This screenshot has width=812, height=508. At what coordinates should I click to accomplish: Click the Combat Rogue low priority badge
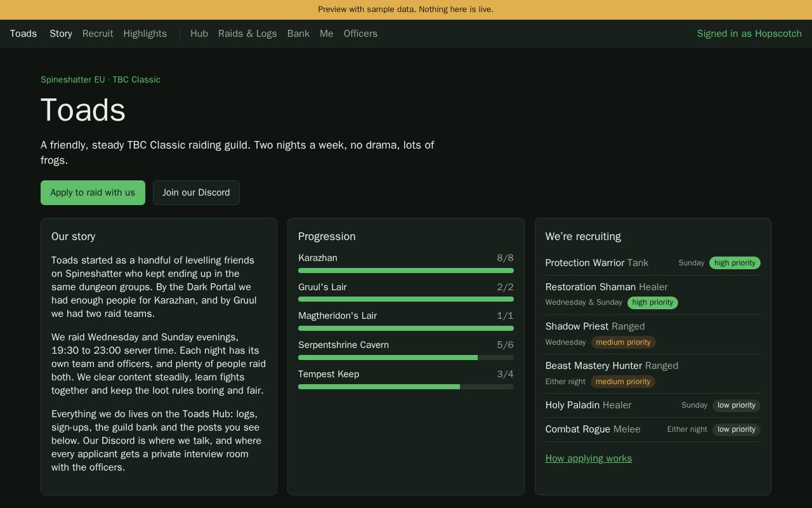(x=737, y=429)
